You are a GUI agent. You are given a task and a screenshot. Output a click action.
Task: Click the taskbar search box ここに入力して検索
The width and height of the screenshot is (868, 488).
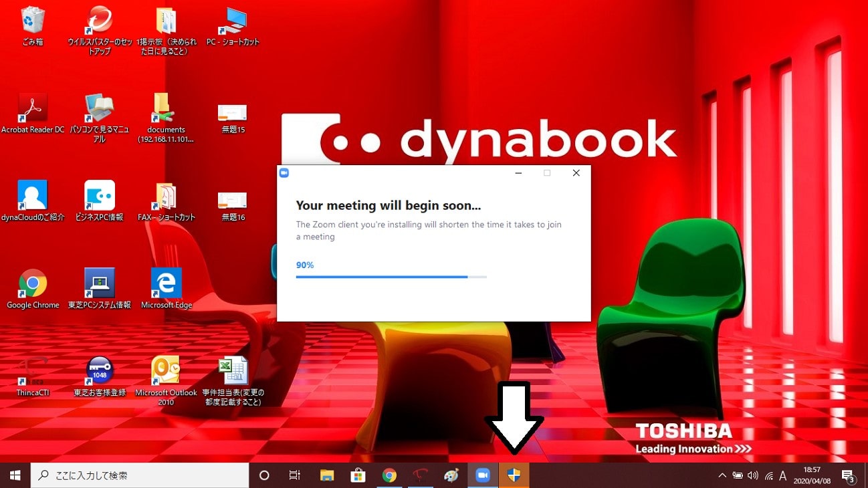coord(140,475)
